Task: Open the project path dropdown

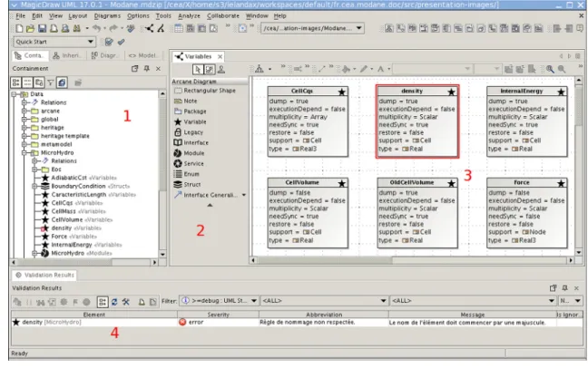Action: [358, 28]
